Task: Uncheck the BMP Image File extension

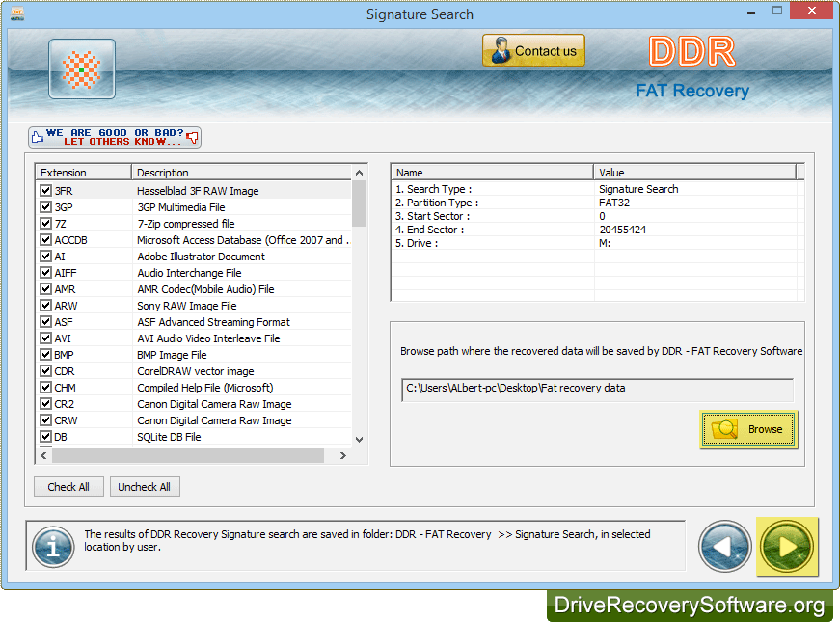Action: [45, 355]
